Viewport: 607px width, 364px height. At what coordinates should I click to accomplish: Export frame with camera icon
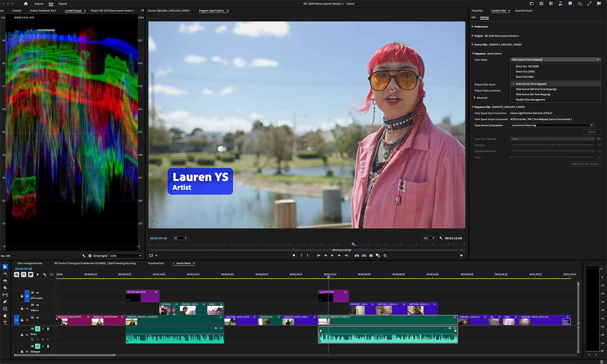coord(371,255)
